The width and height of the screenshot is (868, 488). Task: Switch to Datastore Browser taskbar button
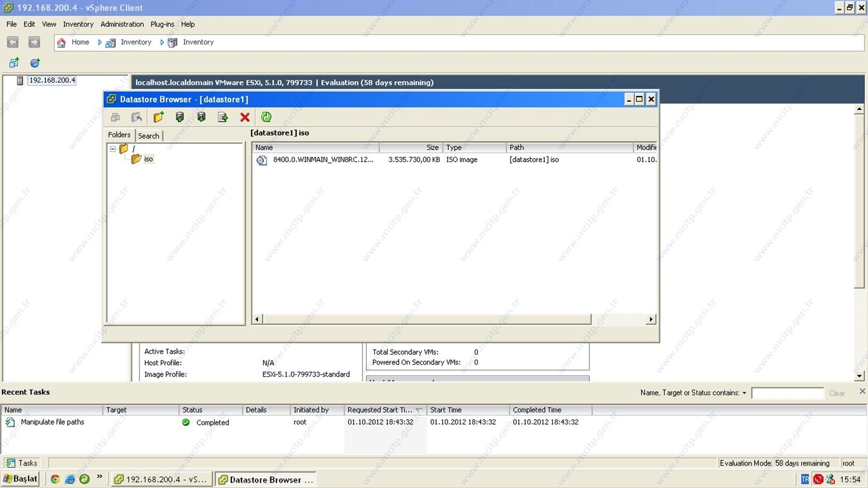tap(266, 479)
